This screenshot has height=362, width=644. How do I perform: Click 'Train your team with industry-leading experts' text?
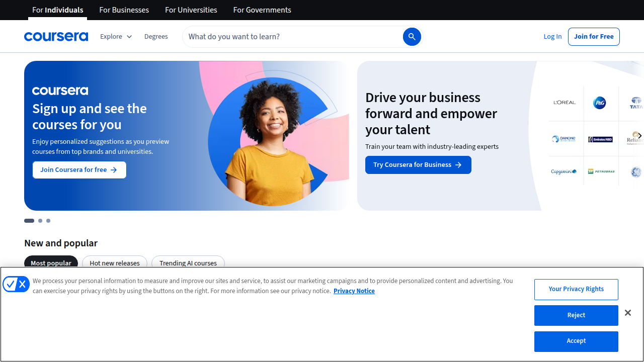click(x=432, y=147)
